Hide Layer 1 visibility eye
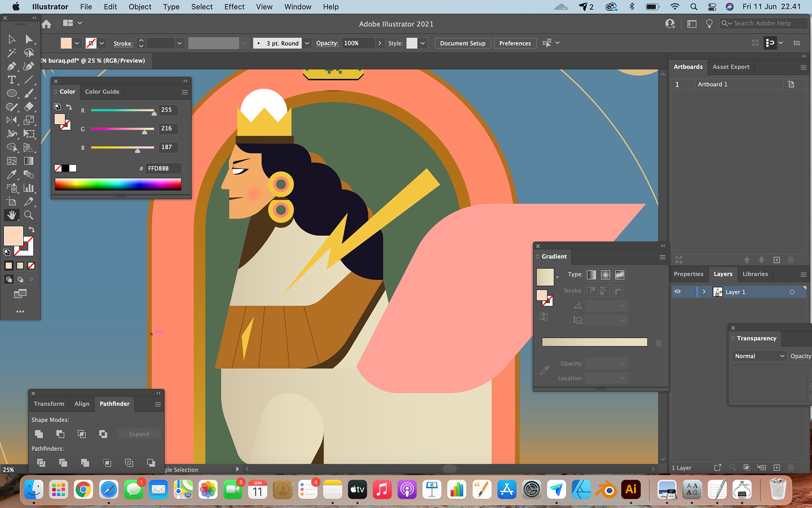The width and height of the screenshot is (812, 508). 678,292
